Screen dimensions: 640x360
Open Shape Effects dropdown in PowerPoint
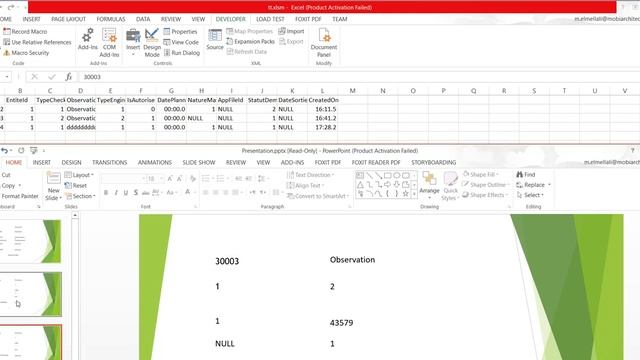coord(485,195)
